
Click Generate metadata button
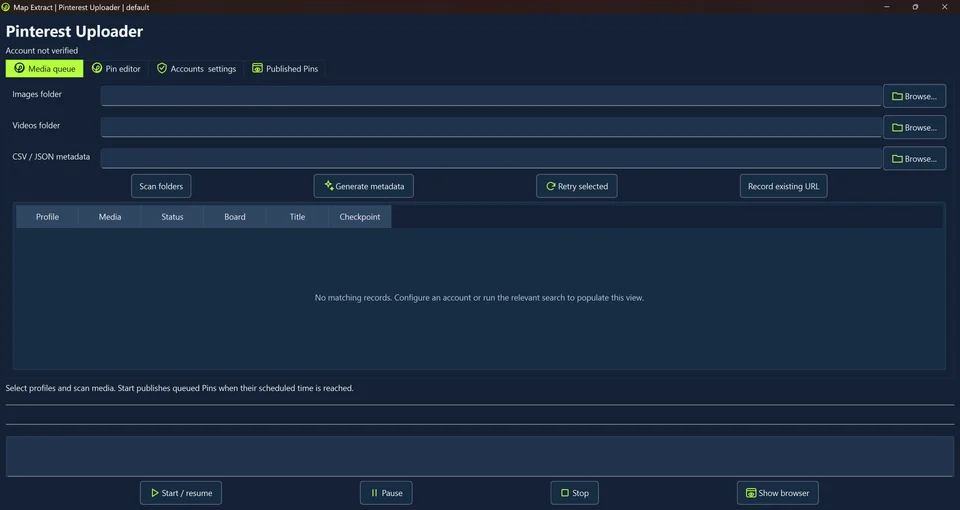(364, 186)
